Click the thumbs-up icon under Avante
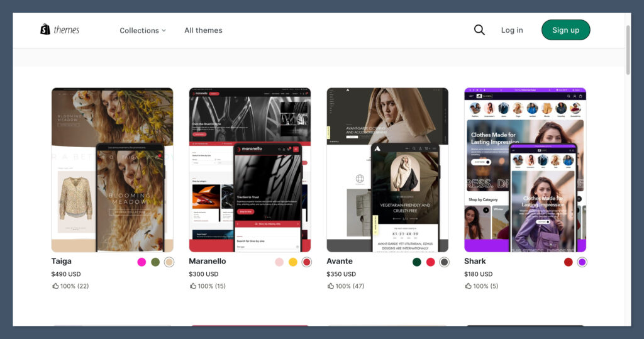 point(331,286)
